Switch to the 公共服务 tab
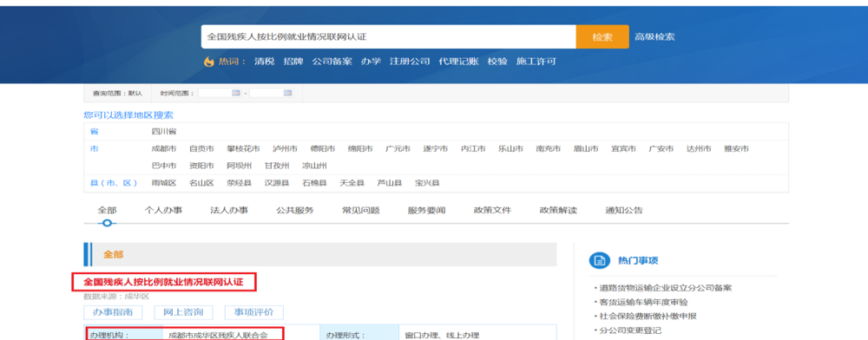The height and width of the screenshot is (340, 868). [x=295, y=211]
